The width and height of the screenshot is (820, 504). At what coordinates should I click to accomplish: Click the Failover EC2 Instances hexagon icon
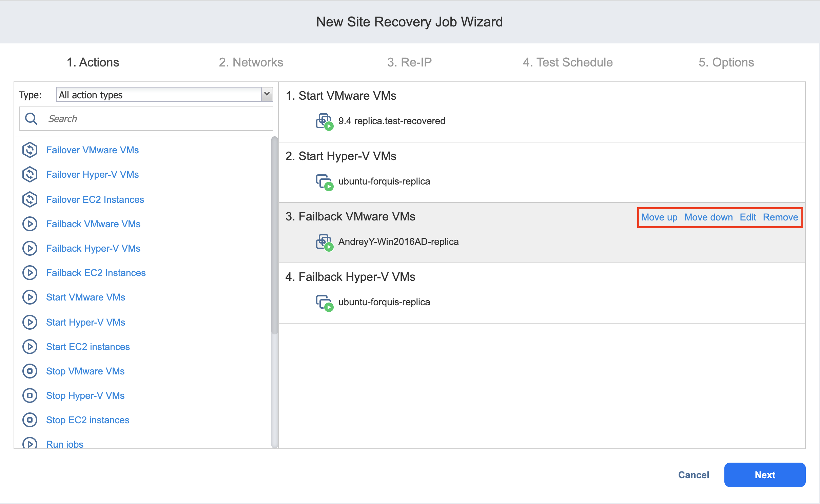pos(30,199)
